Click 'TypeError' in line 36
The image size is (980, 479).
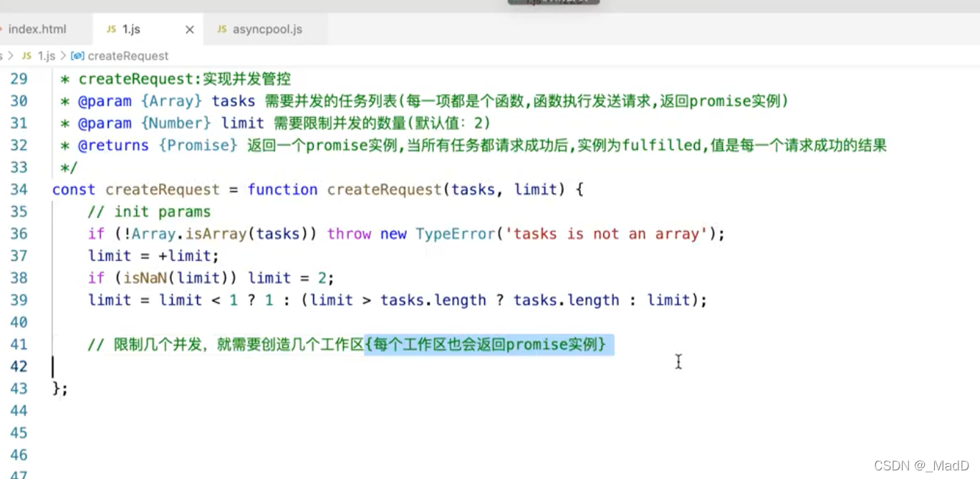(455, 234)
